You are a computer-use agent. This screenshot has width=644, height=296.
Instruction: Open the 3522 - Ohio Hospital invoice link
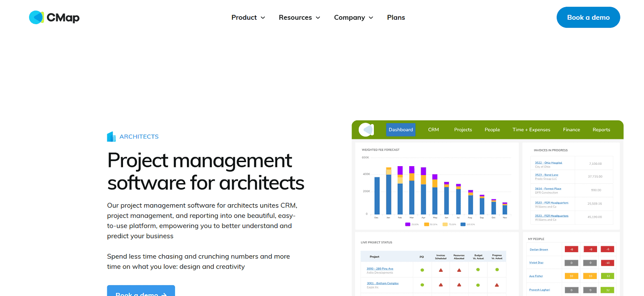point(548,163)
